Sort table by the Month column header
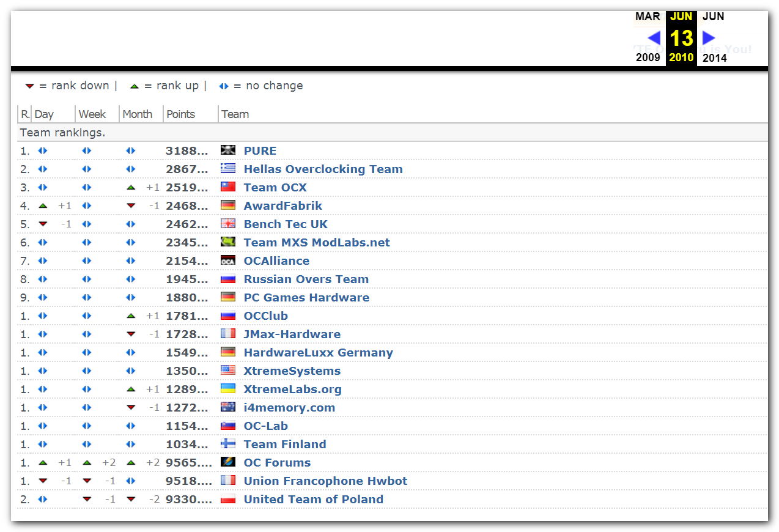779x532 pixels. click(x=137, y=114)
